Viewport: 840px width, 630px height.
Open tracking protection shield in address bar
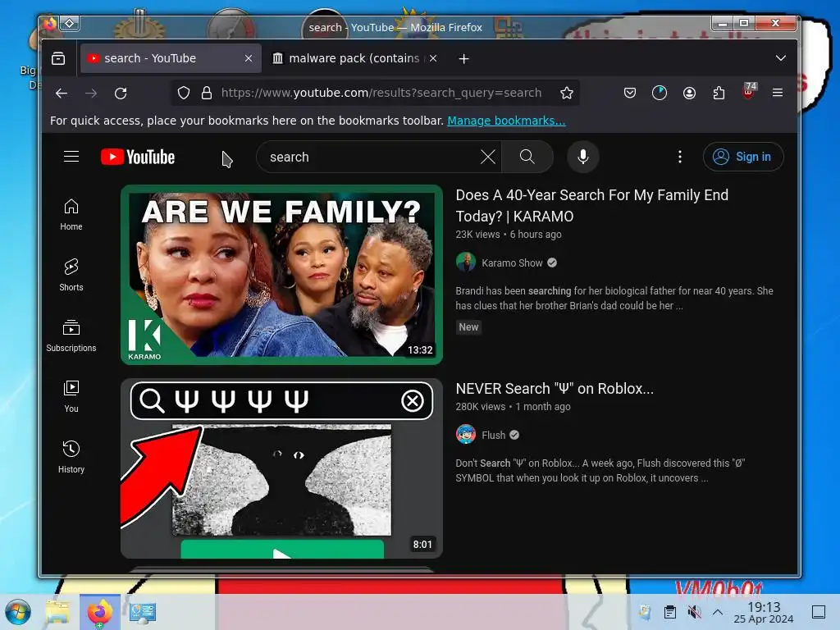(184, 94)
